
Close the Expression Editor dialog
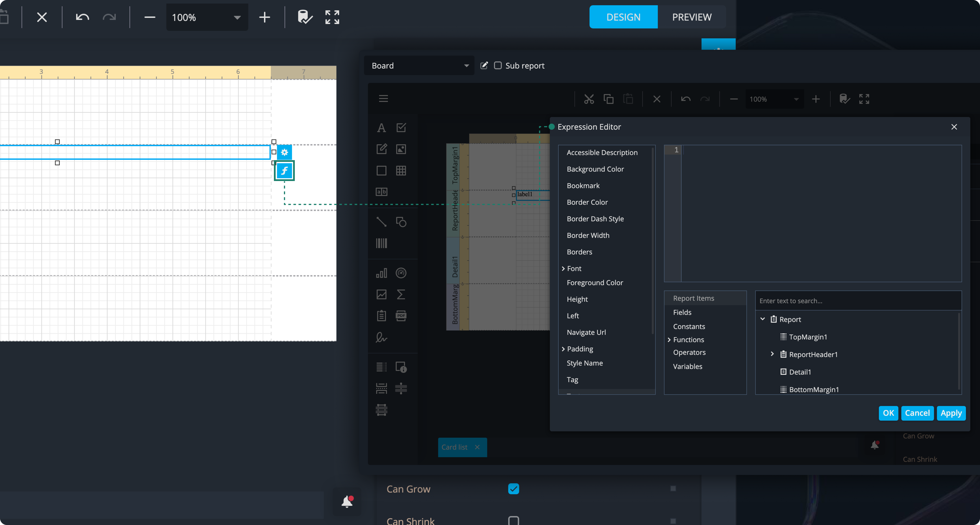pyautogui.click(x=954, y=127)
